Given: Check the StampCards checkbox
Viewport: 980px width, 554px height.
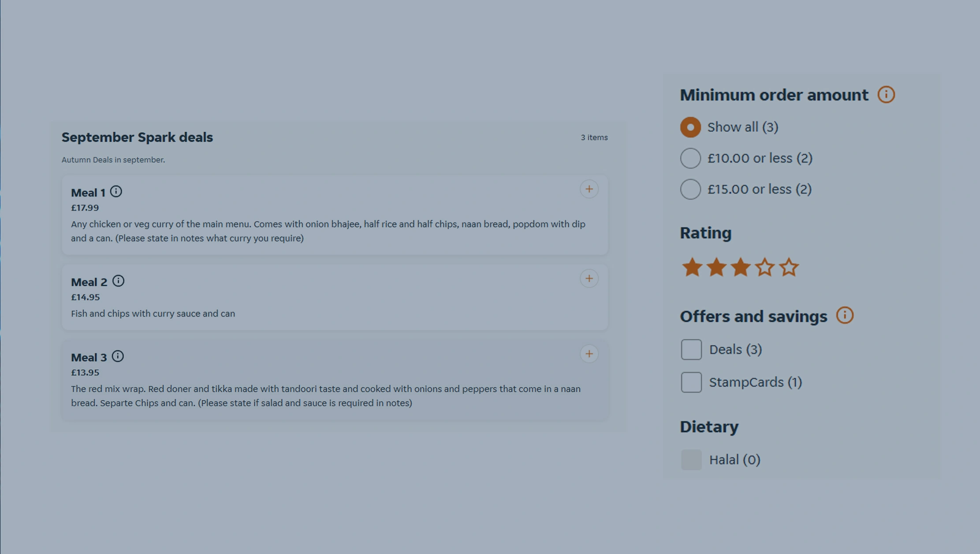Looking at the screenshot, I should coord(690,383).
